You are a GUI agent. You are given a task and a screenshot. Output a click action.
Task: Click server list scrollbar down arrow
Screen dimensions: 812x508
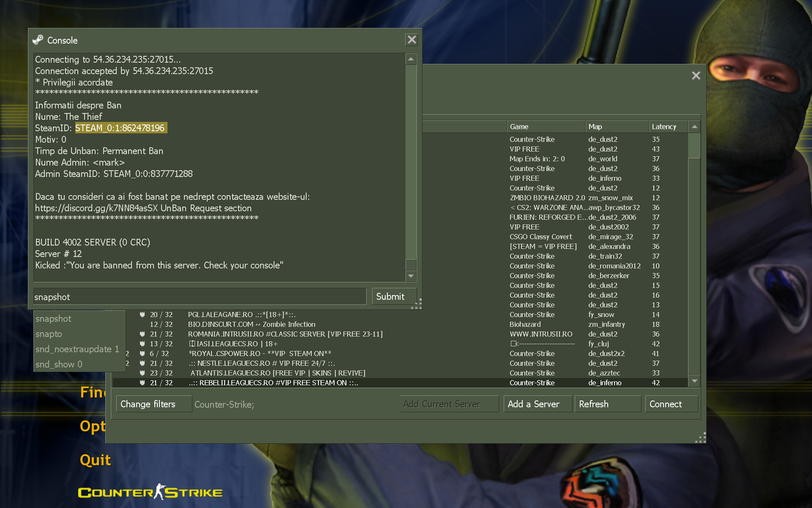(x=695, y=381)
